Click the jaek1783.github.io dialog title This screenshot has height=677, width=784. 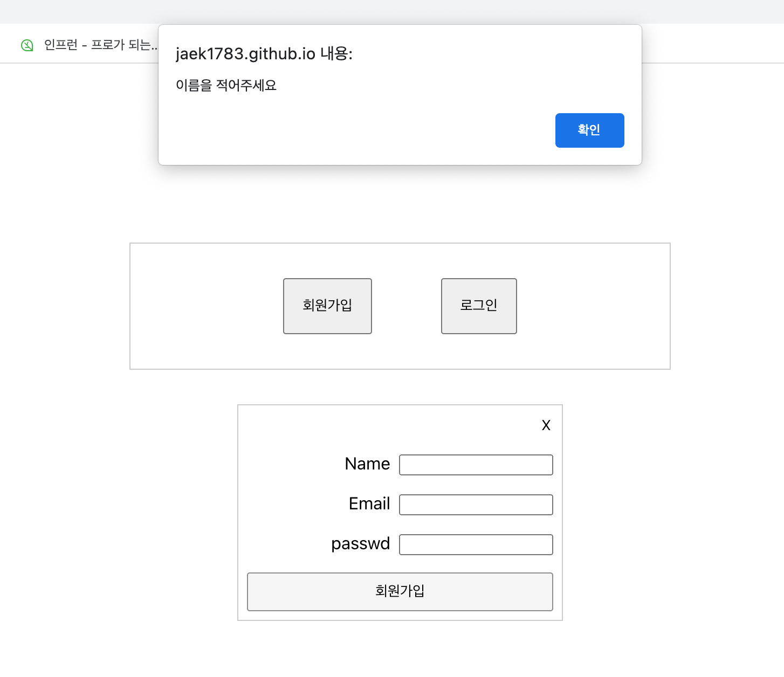(264, 53)
